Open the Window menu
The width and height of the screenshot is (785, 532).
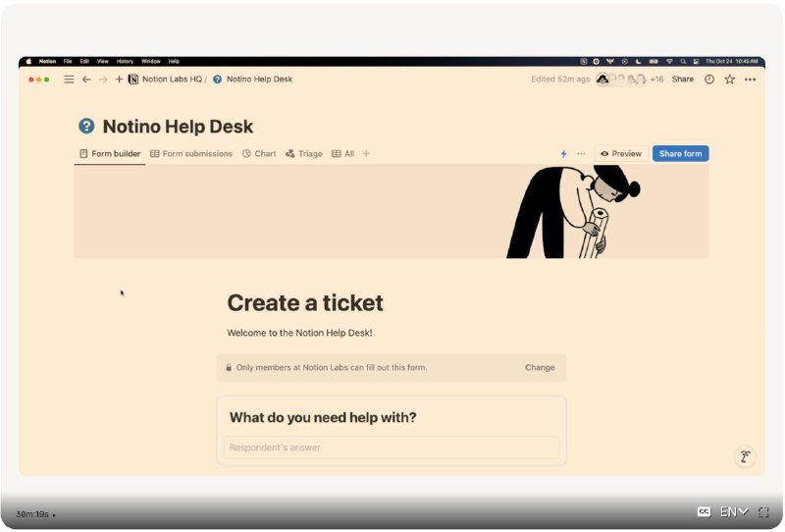151,61
